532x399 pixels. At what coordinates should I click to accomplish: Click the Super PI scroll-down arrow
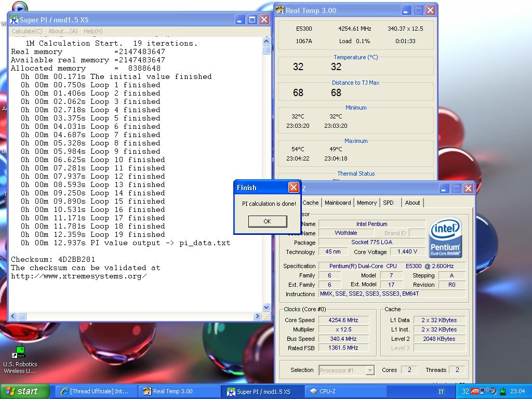point(267,308)
